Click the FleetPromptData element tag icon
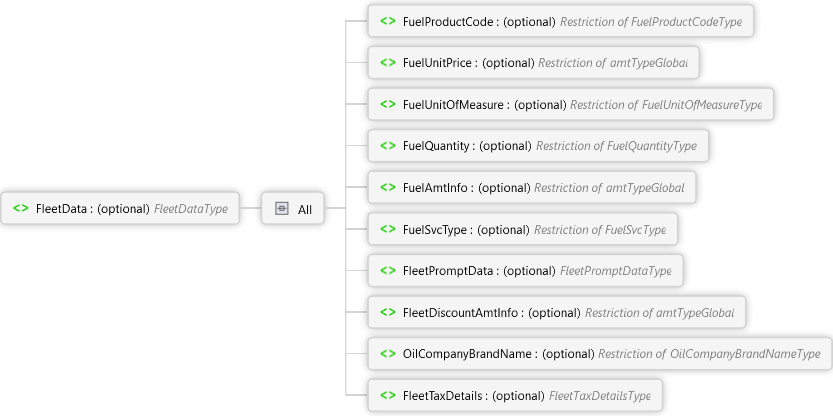The width and height of the screenshot is (833, 416). coord(387,271)
